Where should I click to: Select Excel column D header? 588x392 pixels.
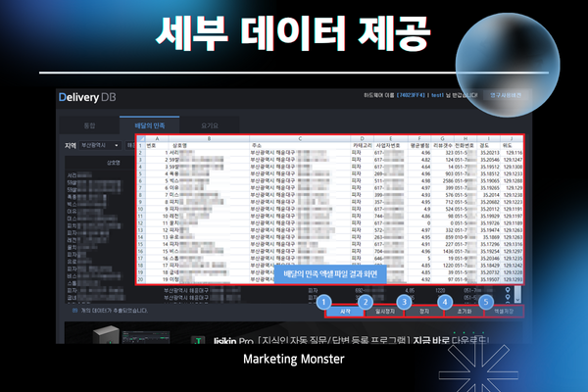pos(362,138)
